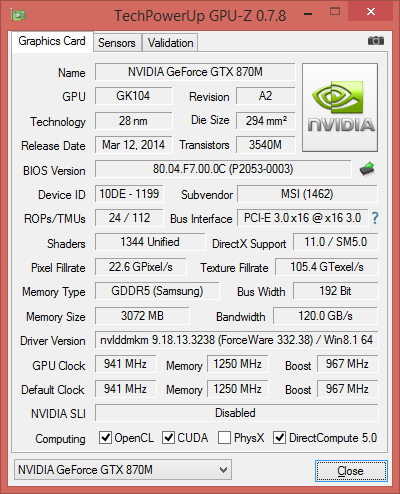Click the Bus Interface field PCI-E 3.0 x16

[x=302, y=218]
